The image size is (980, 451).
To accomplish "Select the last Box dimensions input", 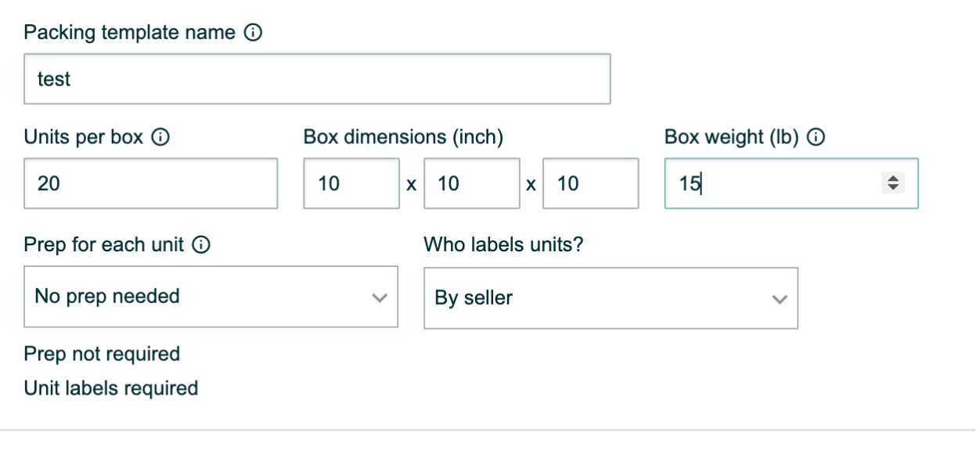I will tap(590, 184).
